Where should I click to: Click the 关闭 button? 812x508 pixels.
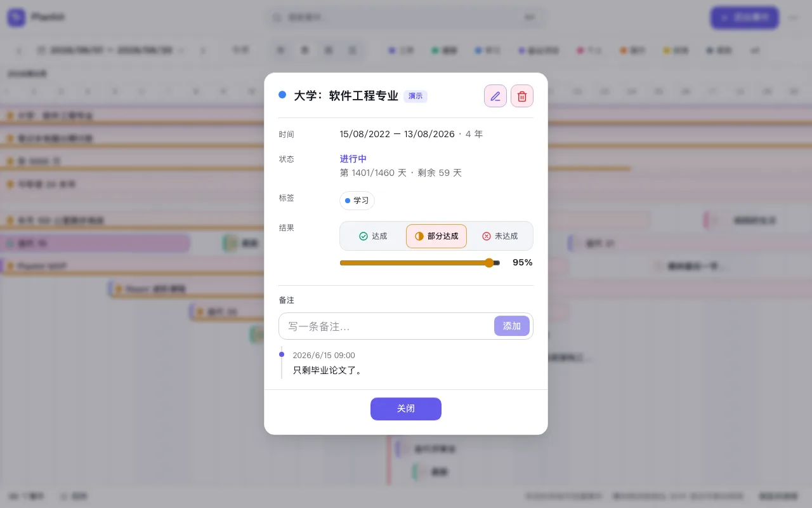pos(406,409)
